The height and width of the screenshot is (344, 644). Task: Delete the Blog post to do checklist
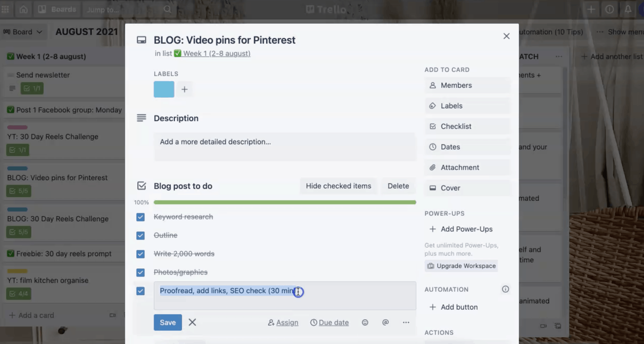[x=398, y=186]
